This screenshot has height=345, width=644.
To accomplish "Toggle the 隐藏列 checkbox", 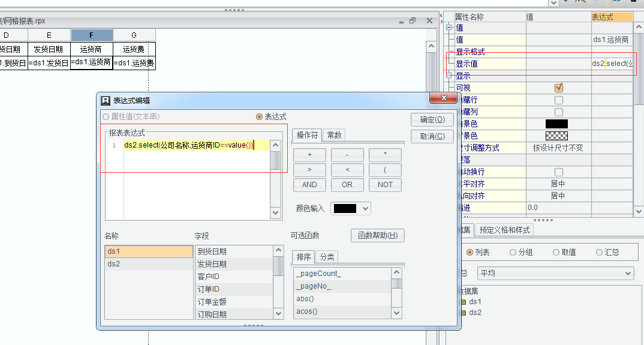I will pyautogui.click(x=559, y=112).
